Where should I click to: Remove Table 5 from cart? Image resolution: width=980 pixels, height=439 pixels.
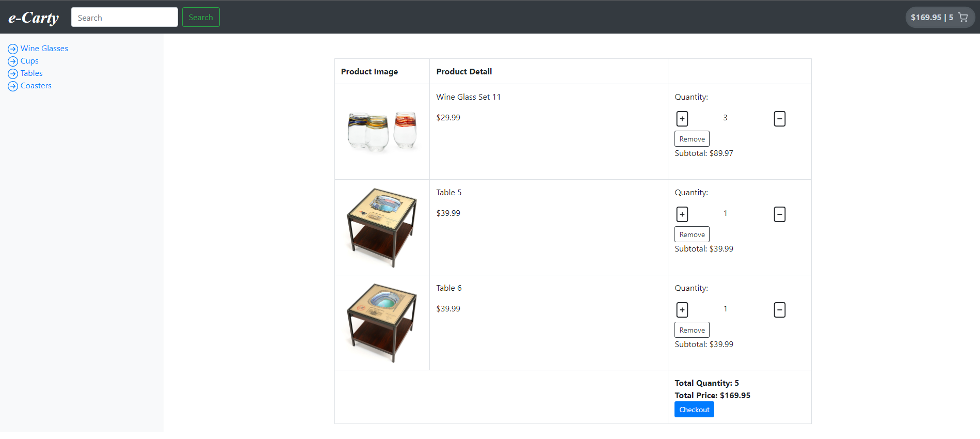692,234
